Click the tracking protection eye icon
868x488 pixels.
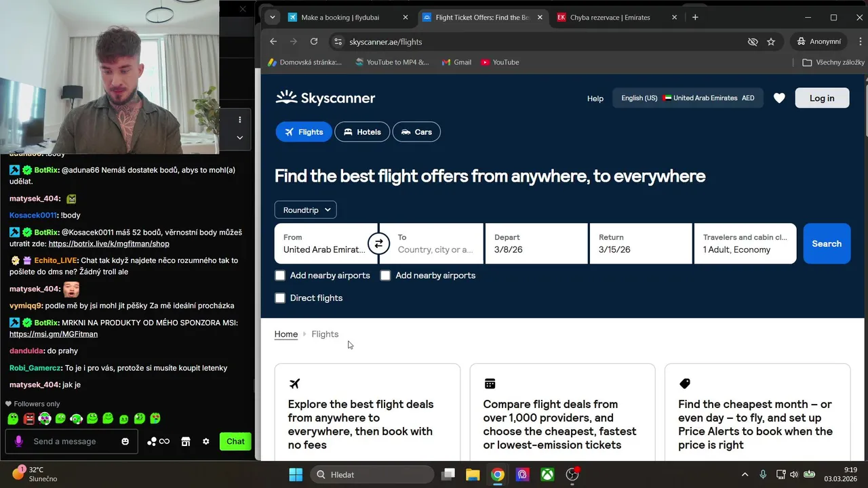(753, 41)
